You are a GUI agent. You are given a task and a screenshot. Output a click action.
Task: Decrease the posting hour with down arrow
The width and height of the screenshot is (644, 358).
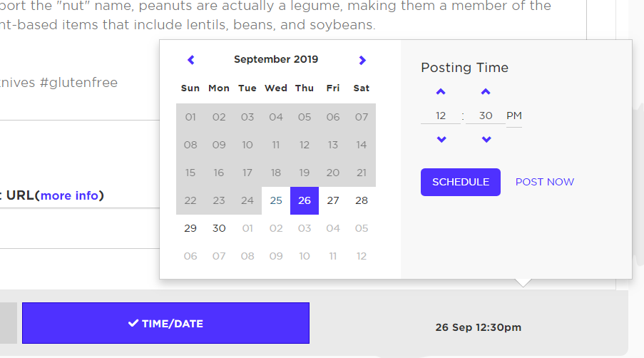click(x=441, y=139)
